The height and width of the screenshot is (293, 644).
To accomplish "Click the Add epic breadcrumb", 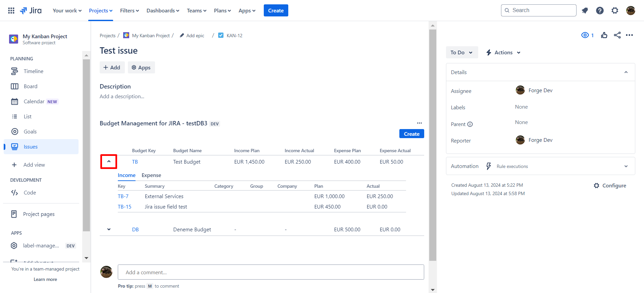I will (192, 35).
